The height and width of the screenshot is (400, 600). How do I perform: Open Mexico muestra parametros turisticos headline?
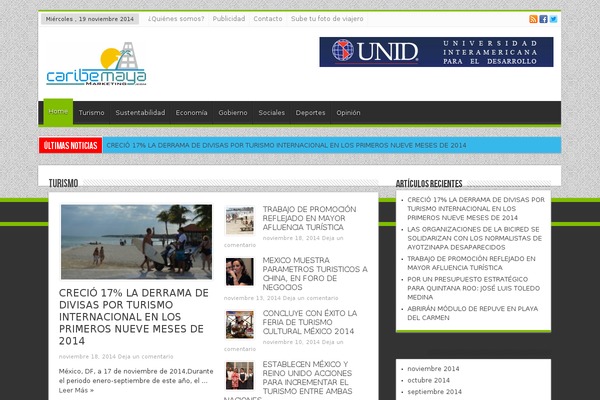click(x=315, y=274)
